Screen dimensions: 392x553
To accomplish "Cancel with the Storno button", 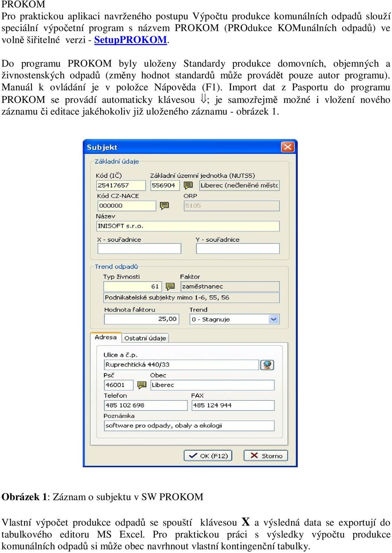I will click(266, 455).
